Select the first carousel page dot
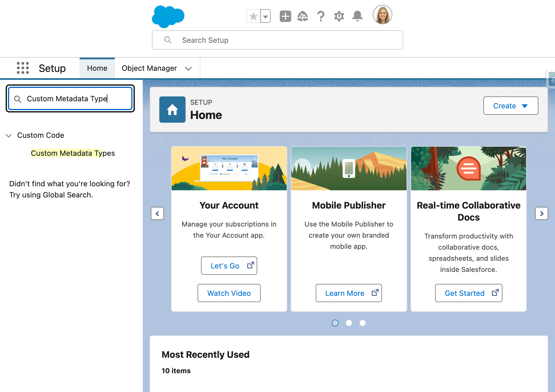Viewport: 555px width, 392px height. [335, 323]
